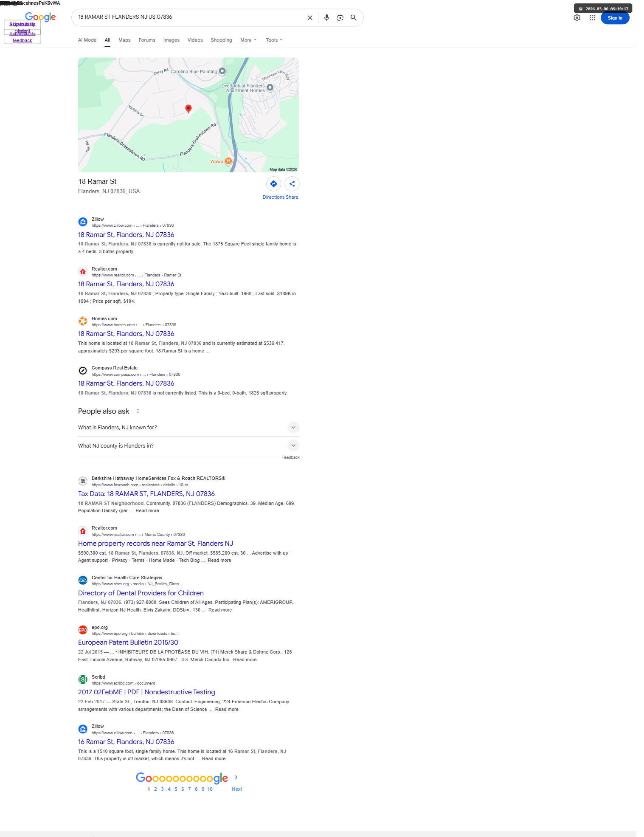The width and height of the screenshot is (644, 837).
Task: Open the Tools dropdown
Action: pos(274,40)
